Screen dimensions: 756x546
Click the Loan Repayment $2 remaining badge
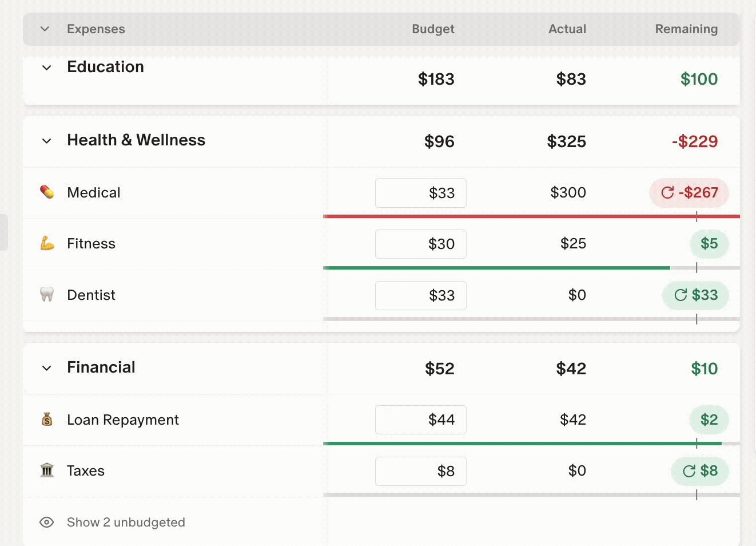point(709,420)
